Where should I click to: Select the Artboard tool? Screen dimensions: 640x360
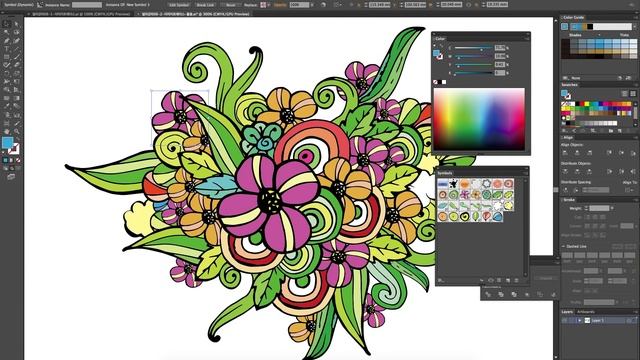tap(7, 123)
